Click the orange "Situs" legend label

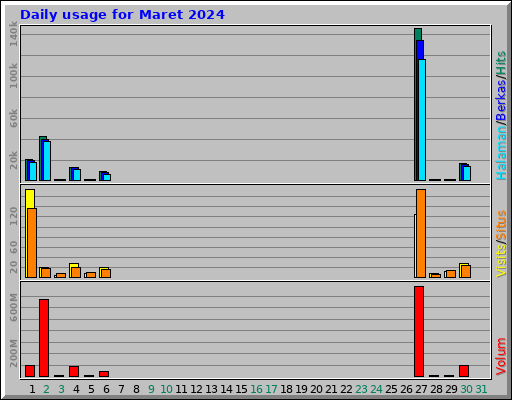click(501, 225)
